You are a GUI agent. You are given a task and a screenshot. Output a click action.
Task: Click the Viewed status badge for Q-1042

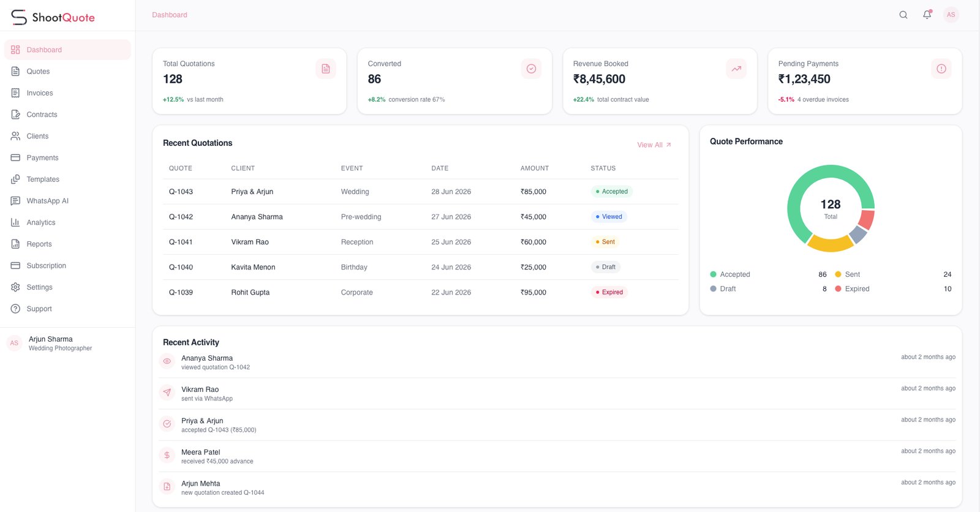609,217
